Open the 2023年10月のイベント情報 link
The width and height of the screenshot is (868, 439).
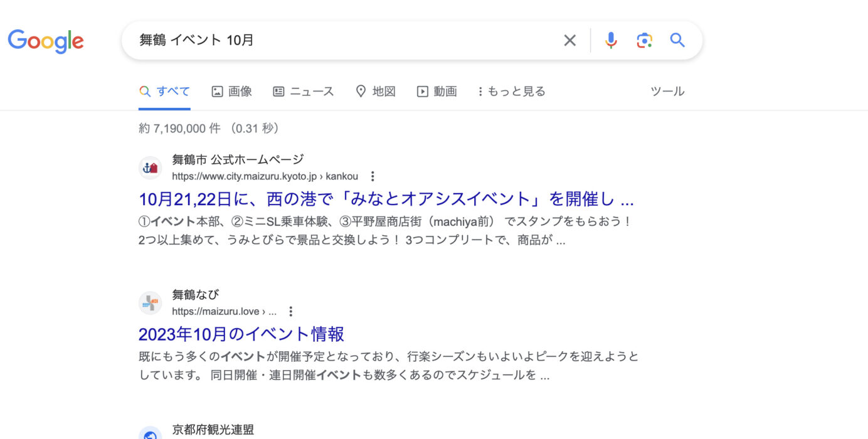click(x=241, y=334)
